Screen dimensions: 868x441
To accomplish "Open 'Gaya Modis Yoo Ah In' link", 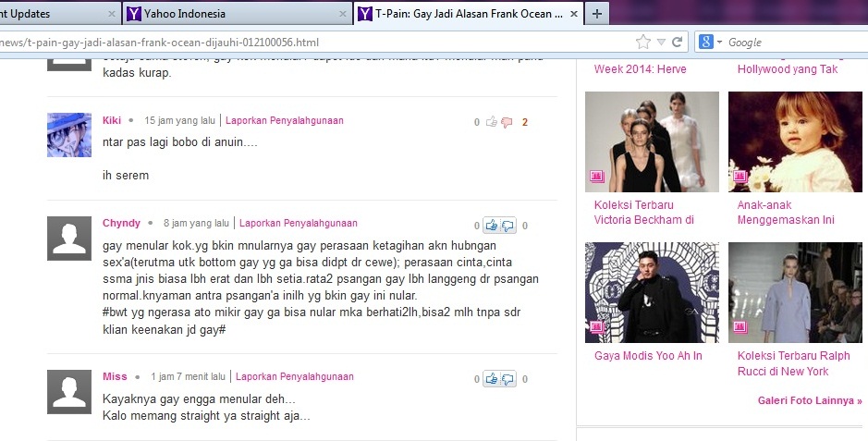I will [647, 356].
